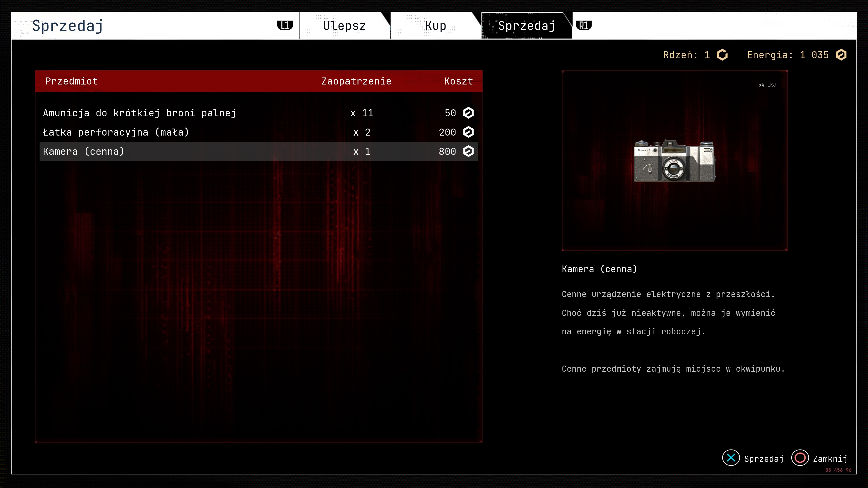The width and height of the screenshot is (868, 488).
Task: Click the Zaopatrzenie column header
Action: (x=356, y=81)
